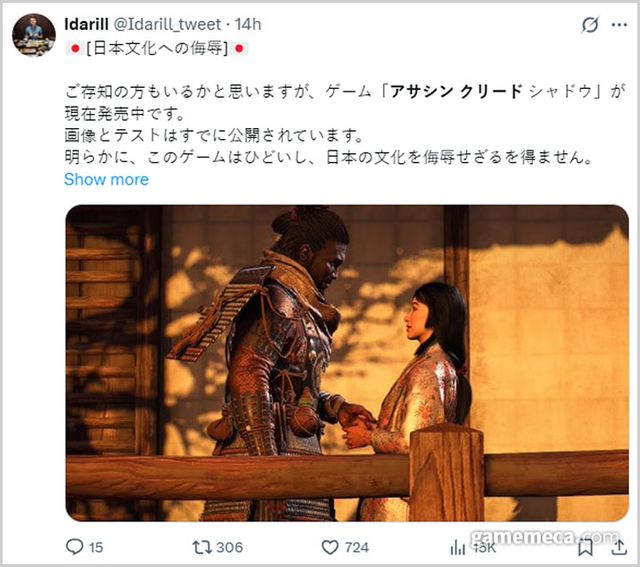Click the Idarill display name
The height and width of the screenshot is (567, 640).
87,24
